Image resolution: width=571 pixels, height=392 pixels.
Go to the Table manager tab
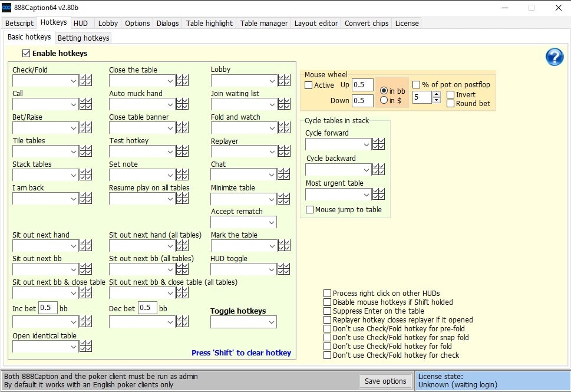[263, 24]
